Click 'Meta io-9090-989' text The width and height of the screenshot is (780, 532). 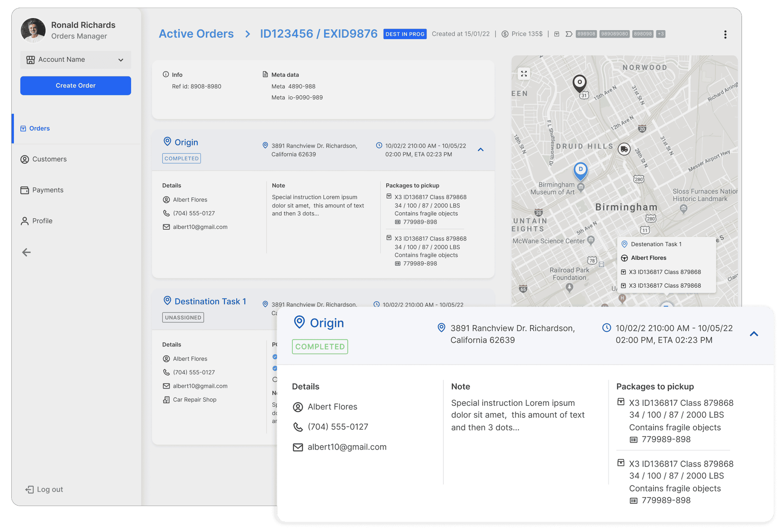tap(297, 98)
